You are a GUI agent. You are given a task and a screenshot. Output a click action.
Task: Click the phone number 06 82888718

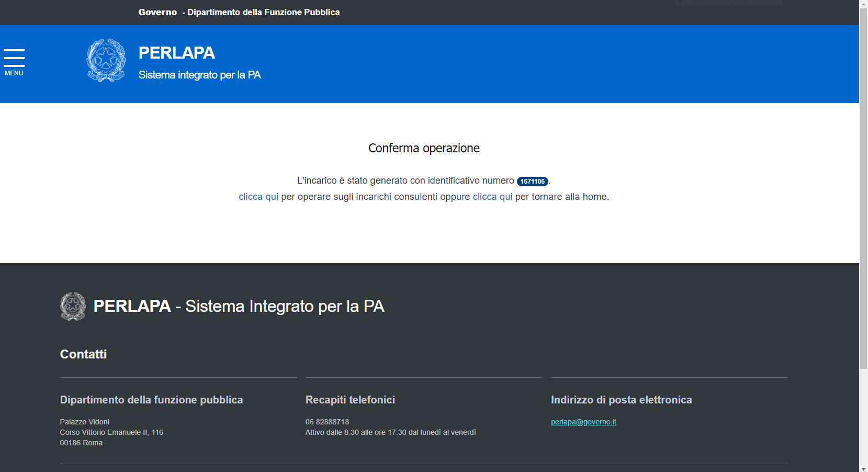coord(327,422)
